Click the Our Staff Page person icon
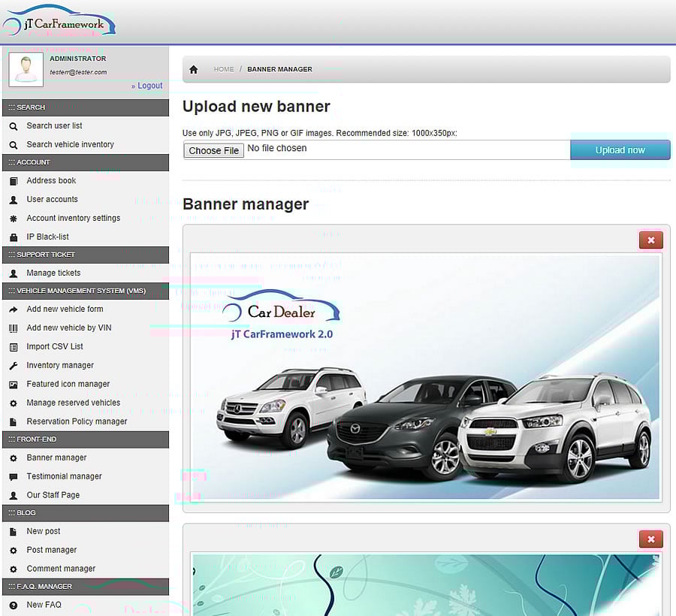 pyautogui.click(x=14, y=496)
